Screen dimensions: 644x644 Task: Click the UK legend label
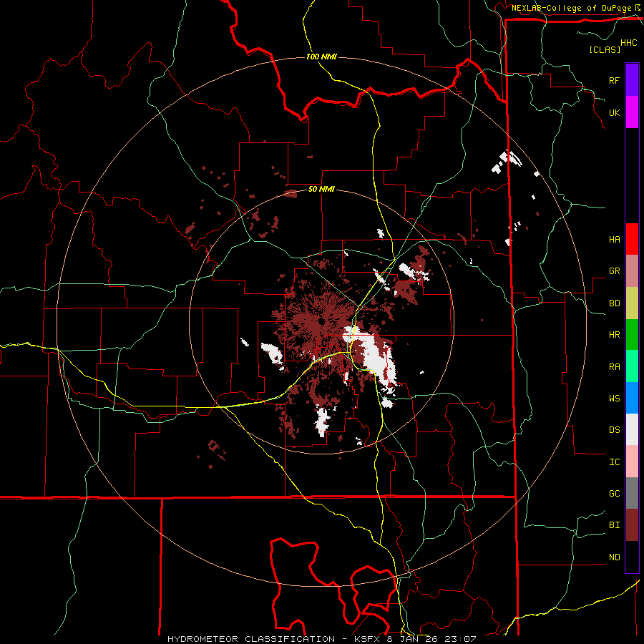click(x=614, y=112)
